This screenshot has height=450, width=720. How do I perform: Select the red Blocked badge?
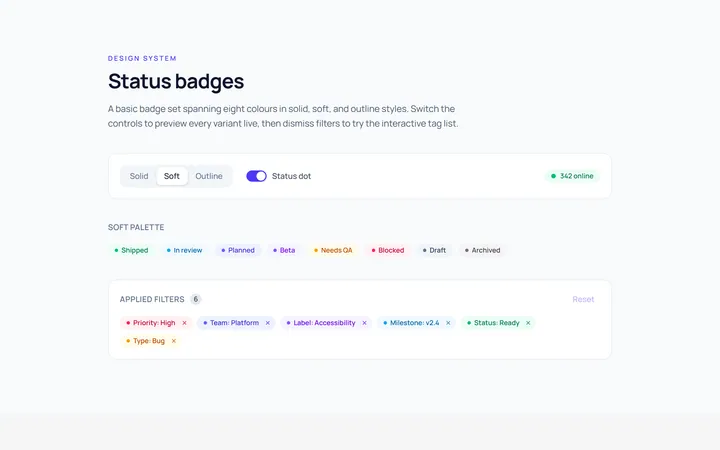(x=388, y=250)
